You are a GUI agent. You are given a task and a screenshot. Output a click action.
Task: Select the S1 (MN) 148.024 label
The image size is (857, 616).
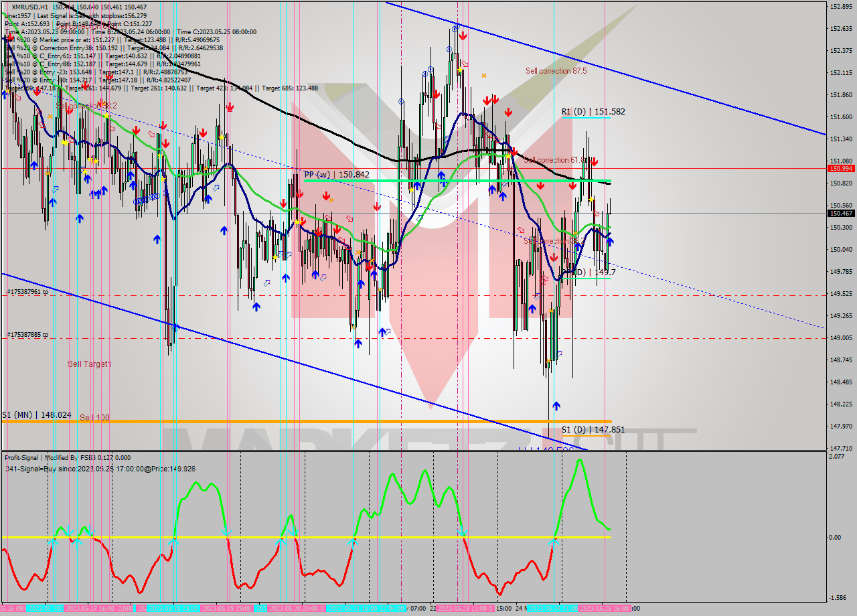point(36,414)
